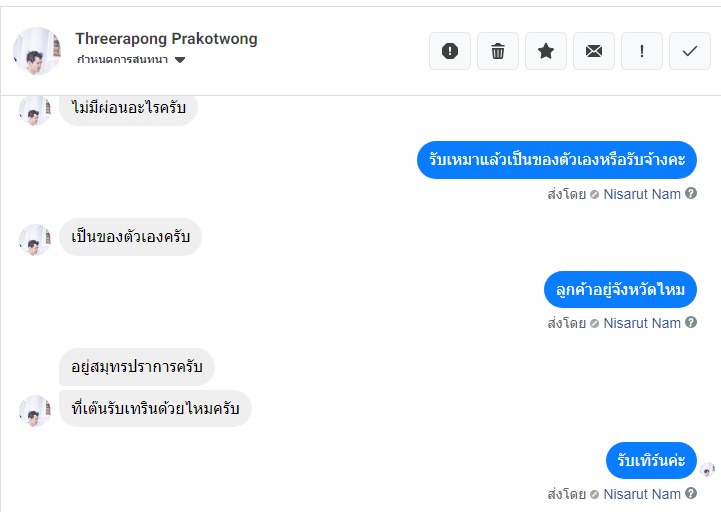Mark conversation unread with envelope icon

pos(594,51)
